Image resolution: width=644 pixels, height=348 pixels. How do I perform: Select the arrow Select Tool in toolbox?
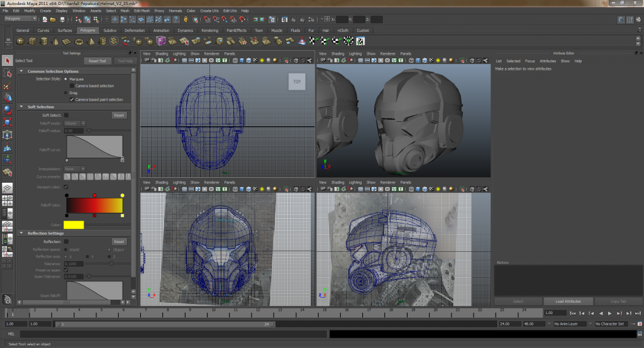7,61
